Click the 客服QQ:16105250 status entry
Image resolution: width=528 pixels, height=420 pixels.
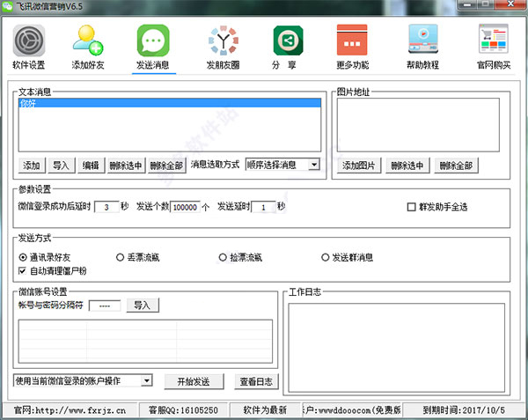point(184,410)
